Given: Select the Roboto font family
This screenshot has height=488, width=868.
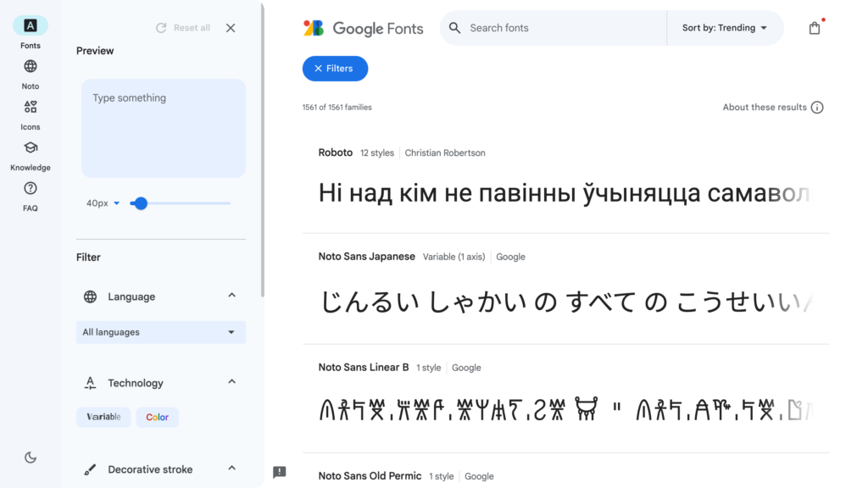Looking at the screenshot, I should 336,152.
